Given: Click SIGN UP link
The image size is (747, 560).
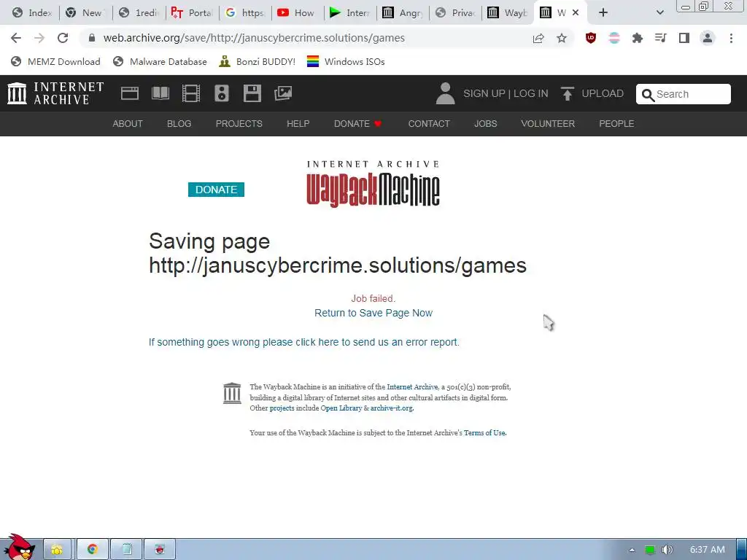Looking at the screenshot, I should [x=484, y=93].
